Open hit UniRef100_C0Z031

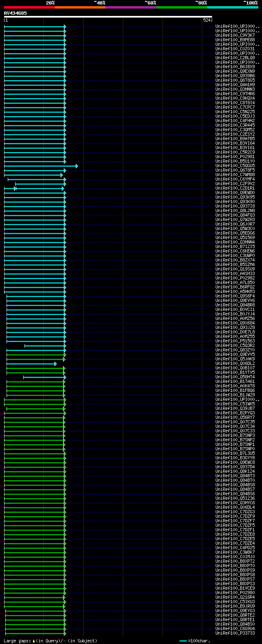point(235,49)
